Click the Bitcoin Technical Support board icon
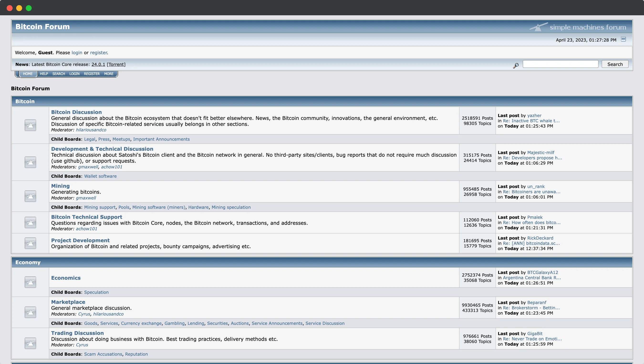This screenshot has width=644, height=364. (30, 222)
